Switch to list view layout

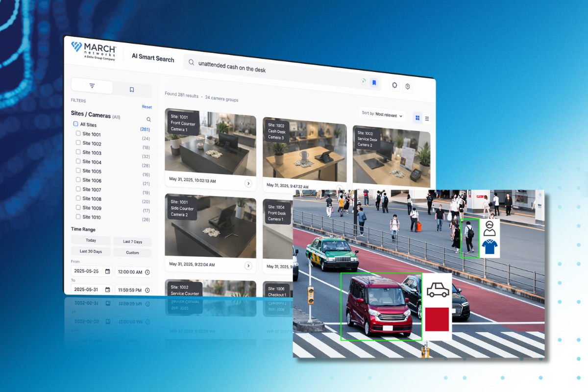click(x=427, y=119)
